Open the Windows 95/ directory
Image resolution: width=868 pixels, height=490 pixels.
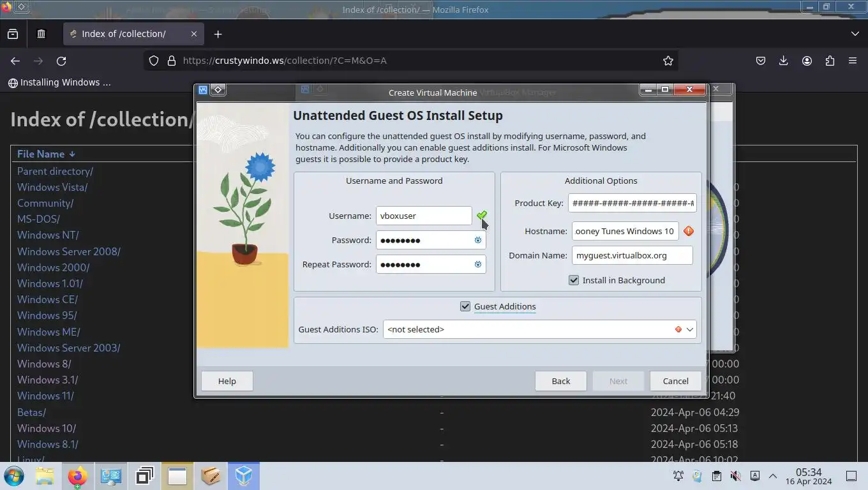click(x=47, y=315)
